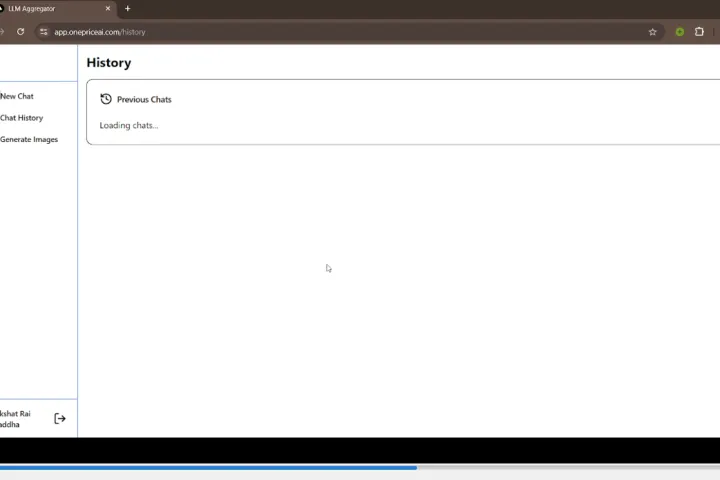720x480 pixels.
Task: Click the Previous Chats heading
Action: pos(144,100)
